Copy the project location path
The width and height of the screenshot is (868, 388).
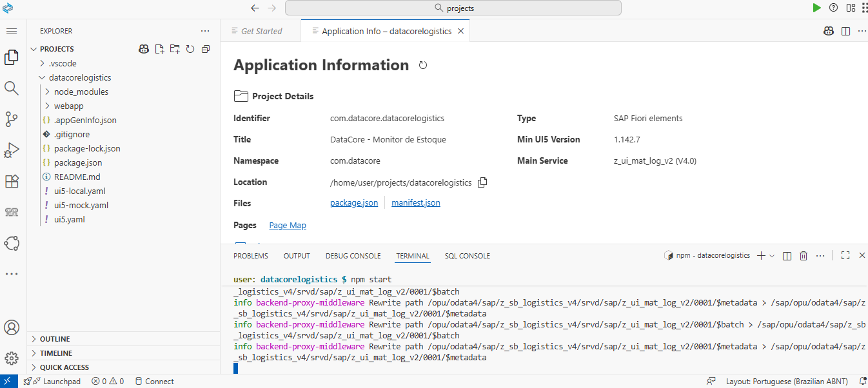click(x=482, y=182)
